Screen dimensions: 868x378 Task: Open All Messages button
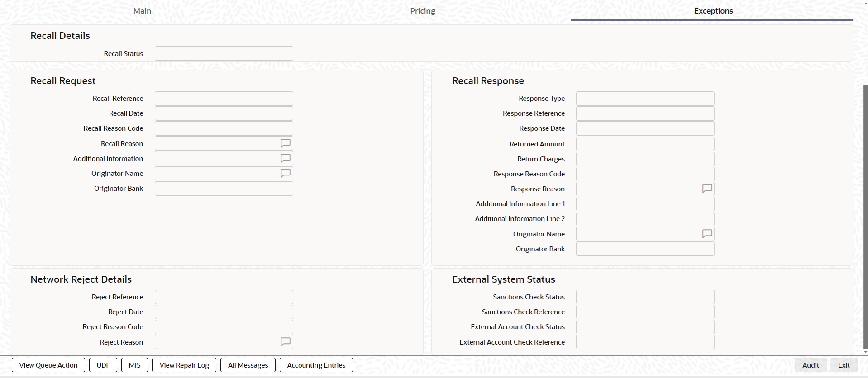(x=248, y=365)
